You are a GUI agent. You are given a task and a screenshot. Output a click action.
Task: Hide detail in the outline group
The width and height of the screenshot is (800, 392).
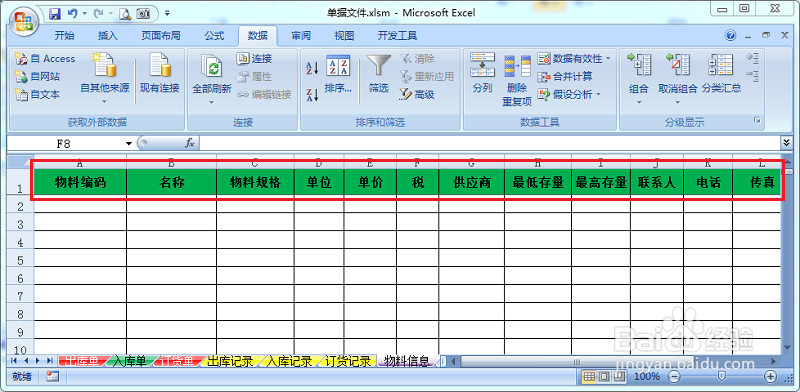752,76
